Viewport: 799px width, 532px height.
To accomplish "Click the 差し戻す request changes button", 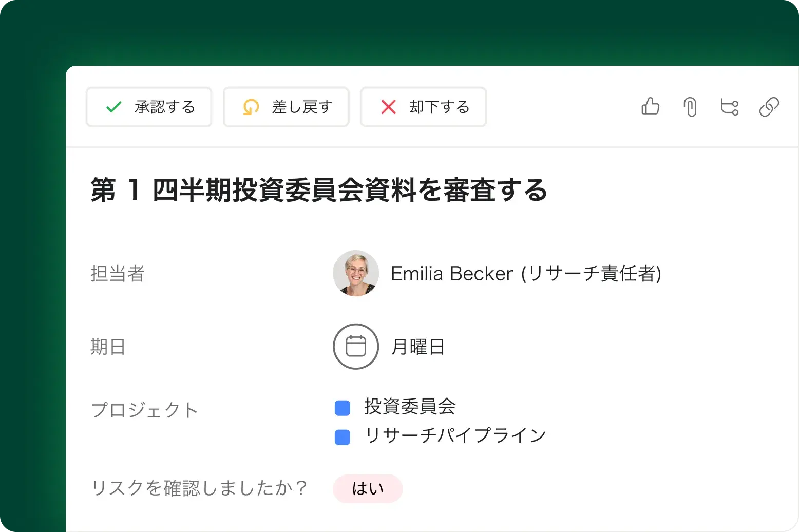I will point(286,107).
